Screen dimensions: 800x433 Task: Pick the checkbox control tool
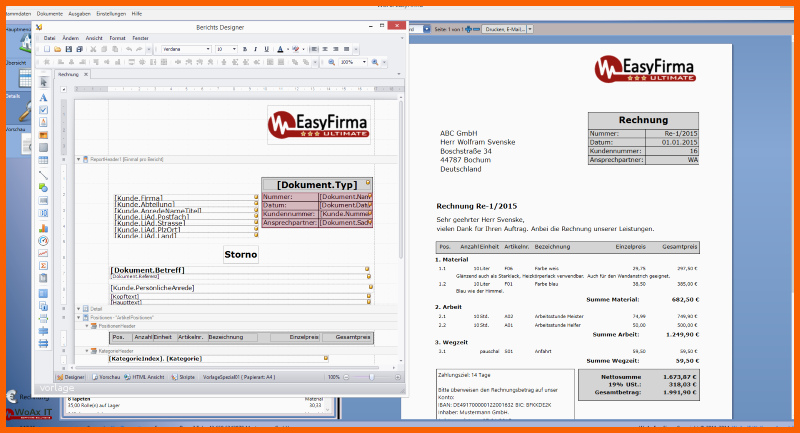tap(43, 110)
